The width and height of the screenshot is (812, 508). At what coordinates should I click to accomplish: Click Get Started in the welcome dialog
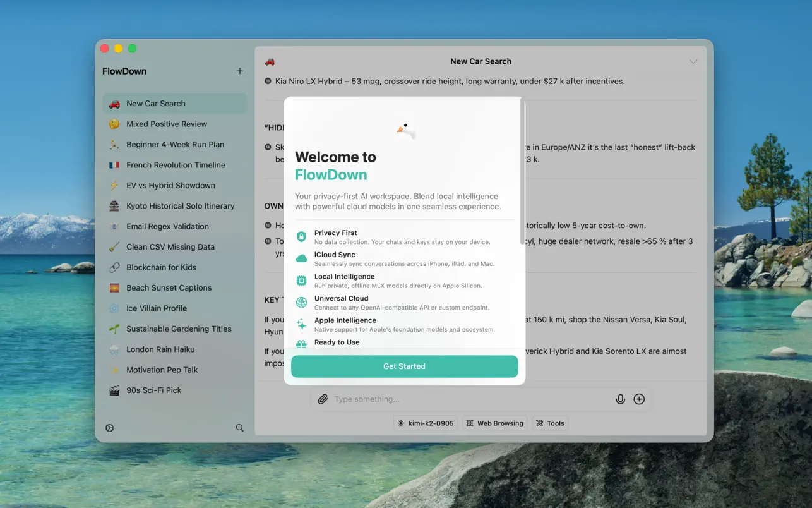tap(405, 366)
